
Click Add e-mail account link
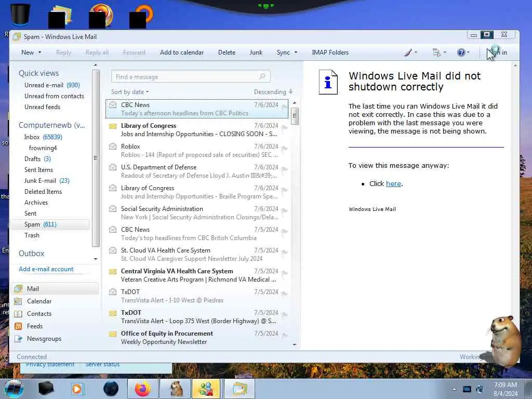(x=46, y=269)
